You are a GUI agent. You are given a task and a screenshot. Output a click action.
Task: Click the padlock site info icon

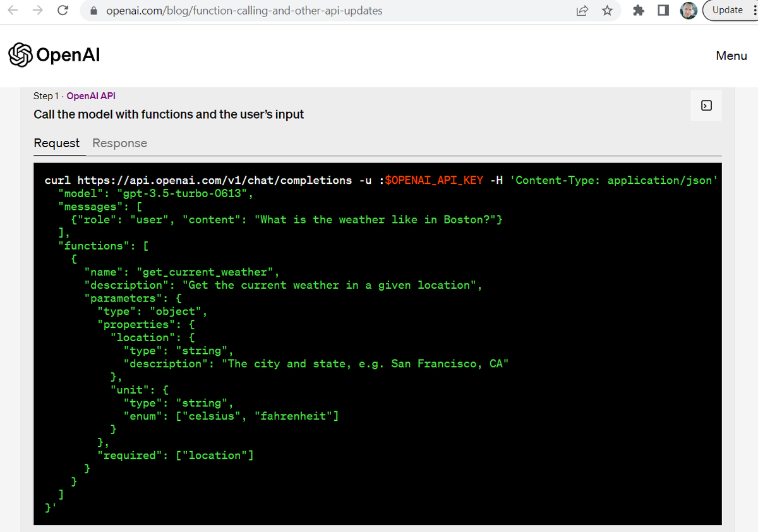[93, 11]
